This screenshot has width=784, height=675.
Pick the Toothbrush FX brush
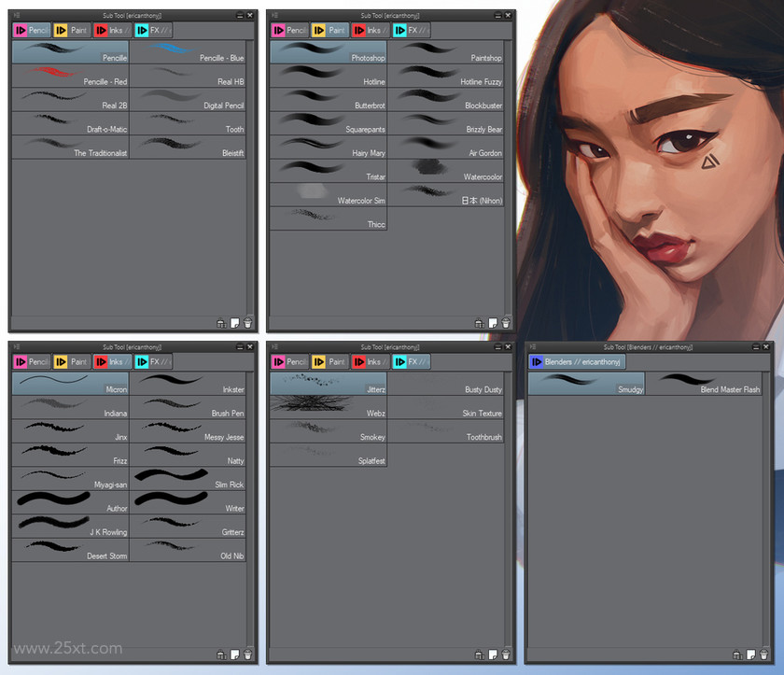pos(445,431)
